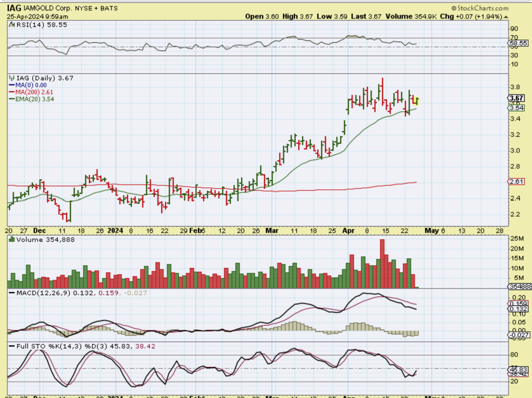This screenshot has width=532, height=398.
Task: Click the blue MA(0) legend line swatch
Action: click(12, 85)
